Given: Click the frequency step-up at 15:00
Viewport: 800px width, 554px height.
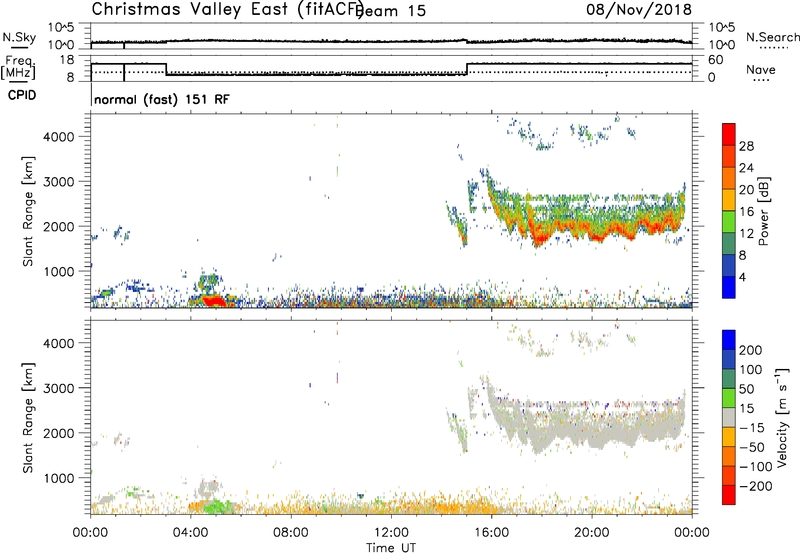Looking at the screenshot, I should [467, 69].
